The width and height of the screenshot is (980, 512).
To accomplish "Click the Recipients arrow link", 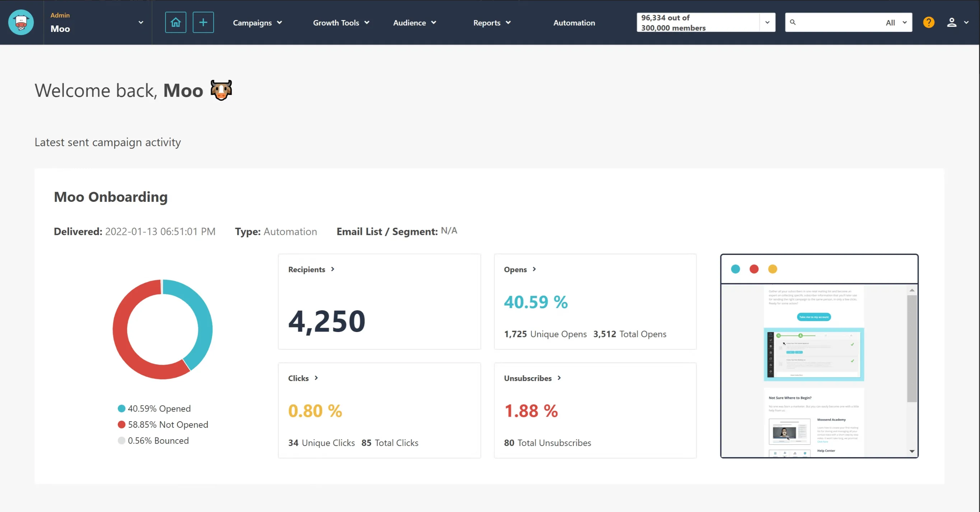I will pos(312,269).
